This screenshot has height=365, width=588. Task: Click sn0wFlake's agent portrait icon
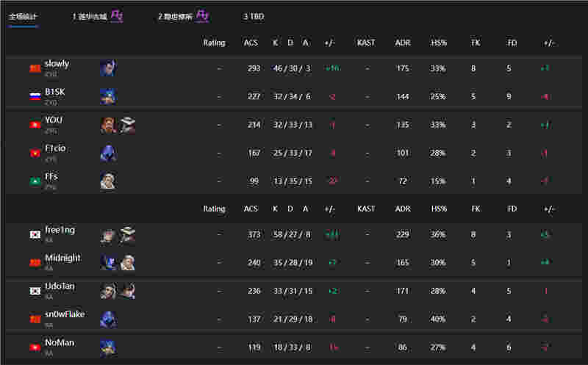[x=107, y=319]
